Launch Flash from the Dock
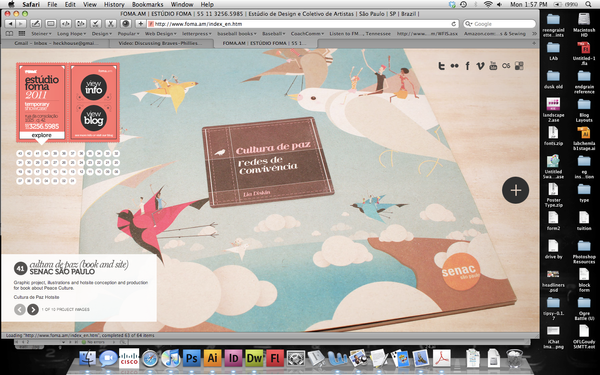This screenshot has height=375, width=600. (x=274, y=359)
